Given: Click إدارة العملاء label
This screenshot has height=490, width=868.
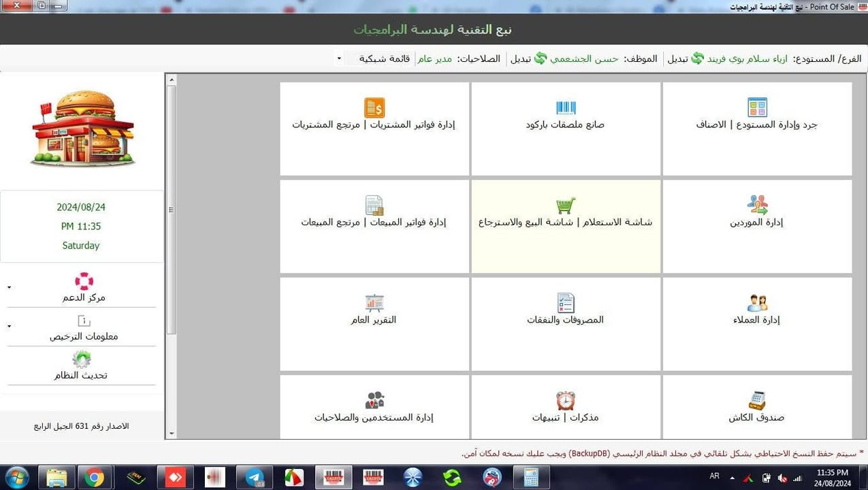Looking at the screenshot, I should coord(756,320).
